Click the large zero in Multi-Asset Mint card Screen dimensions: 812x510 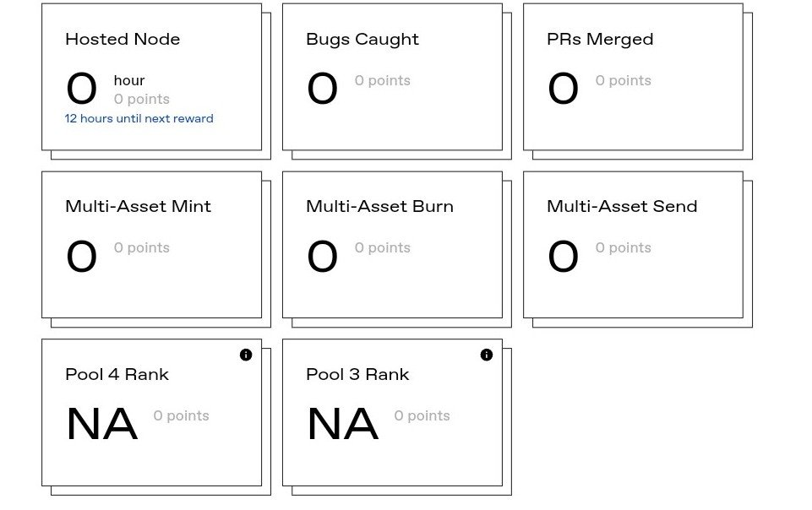click(82, 257)
